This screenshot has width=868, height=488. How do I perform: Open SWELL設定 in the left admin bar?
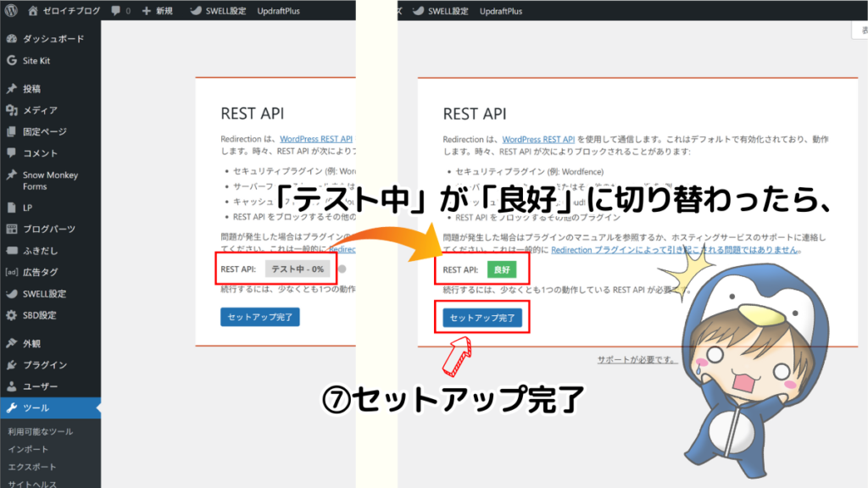218,10
